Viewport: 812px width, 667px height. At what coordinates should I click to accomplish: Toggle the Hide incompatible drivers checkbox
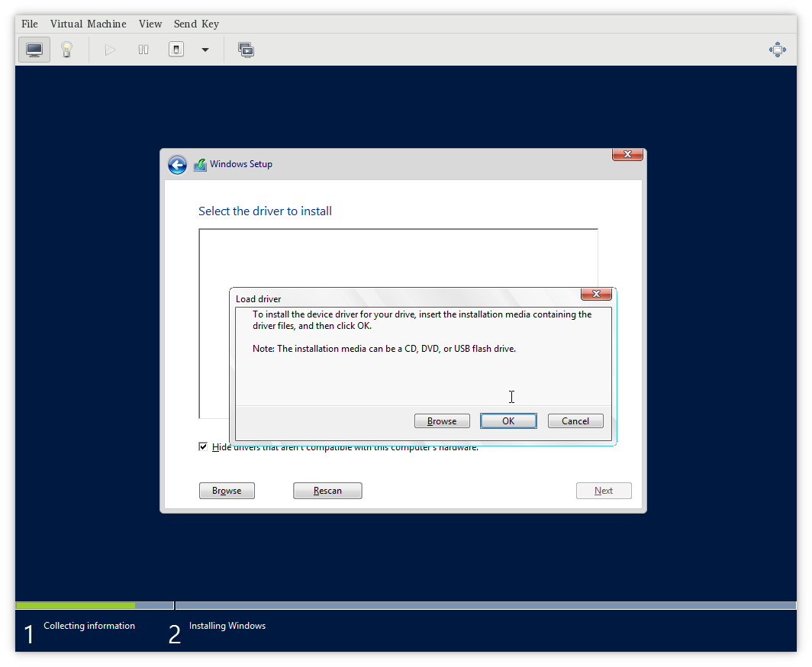(203, 447)
